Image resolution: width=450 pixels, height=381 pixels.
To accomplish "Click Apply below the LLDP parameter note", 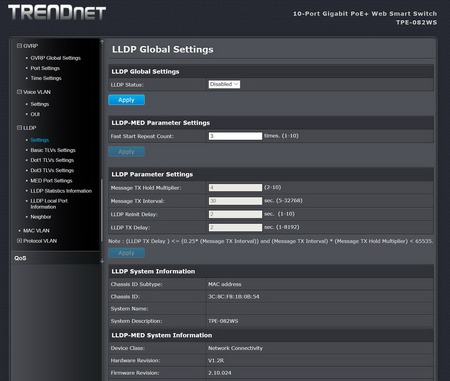I will [x=126, y=253].
